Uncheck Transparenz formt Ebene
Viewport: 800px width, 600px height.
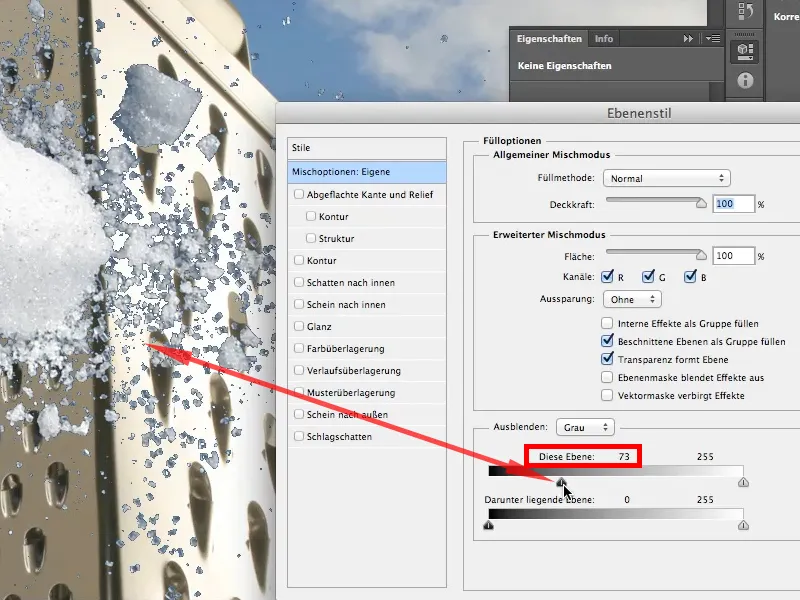pos(607,359)
